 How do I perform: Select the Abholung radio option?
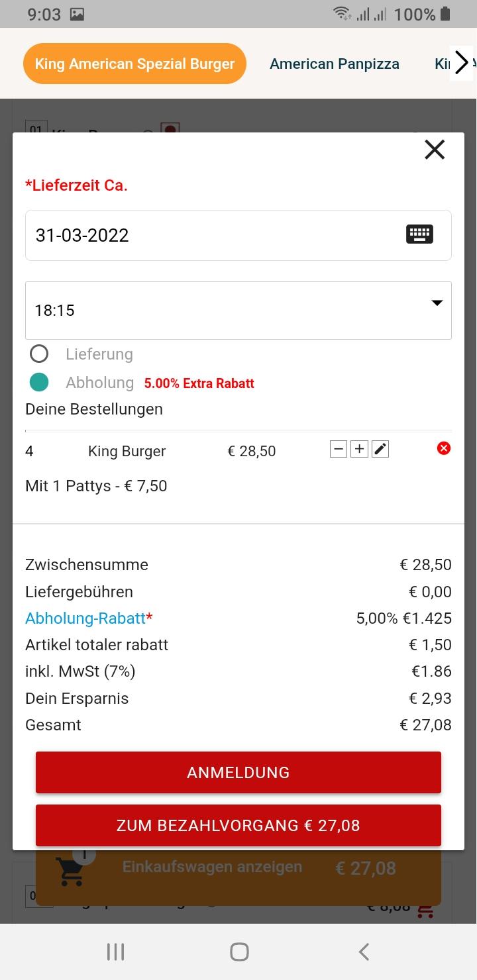(39, 382)
